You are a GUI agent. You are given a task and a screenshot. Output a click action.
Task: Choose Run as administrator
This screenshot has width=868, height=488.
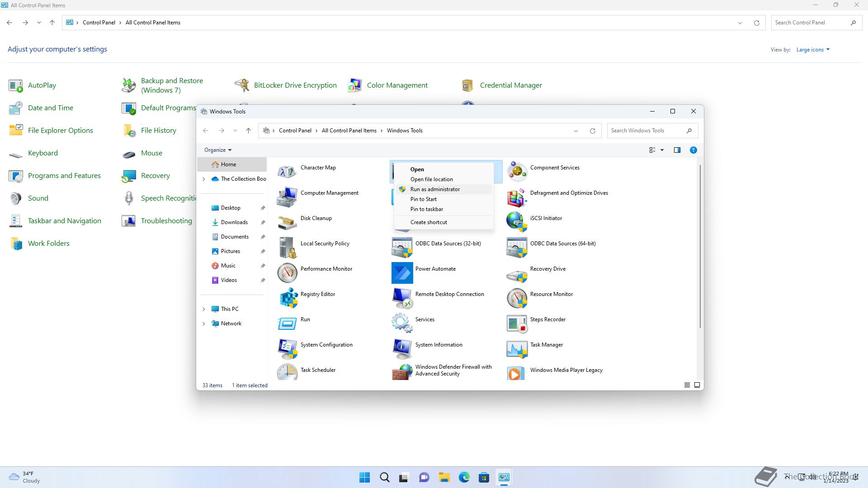pos(443,189)
